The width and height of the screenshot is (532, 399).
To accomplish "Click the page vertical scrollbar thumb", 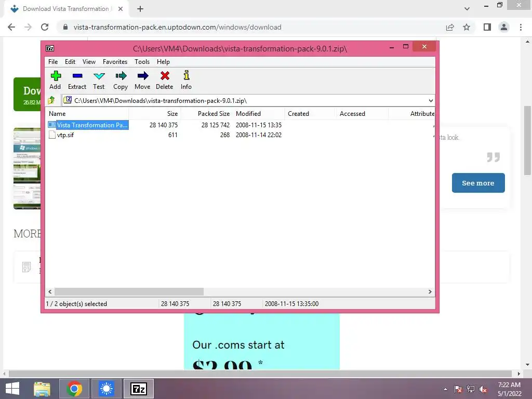I will tap(527, 140).
